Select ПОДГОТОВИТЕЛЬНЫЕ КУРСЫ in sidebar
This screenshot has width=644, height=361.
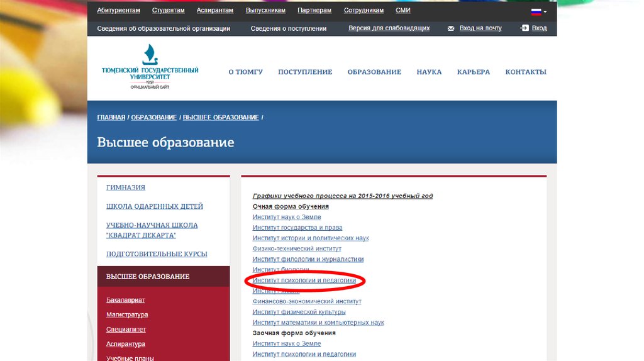(x=157, y=254)
